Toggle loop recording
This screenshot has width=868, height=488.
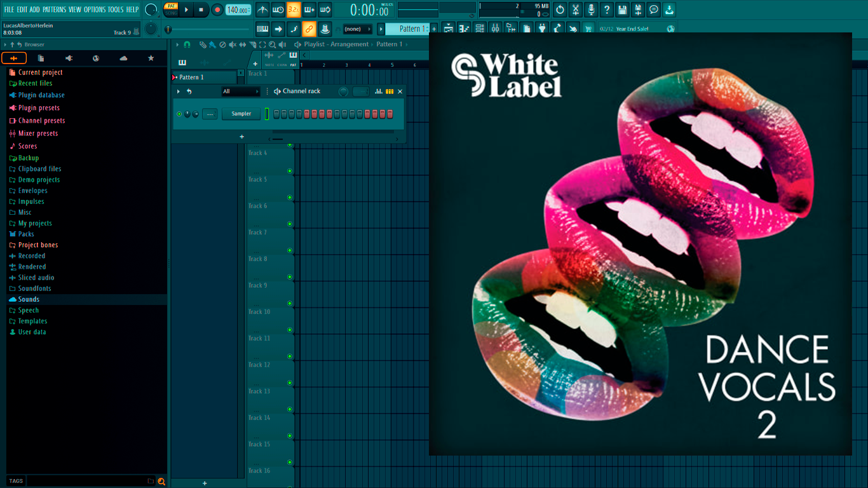325,10
